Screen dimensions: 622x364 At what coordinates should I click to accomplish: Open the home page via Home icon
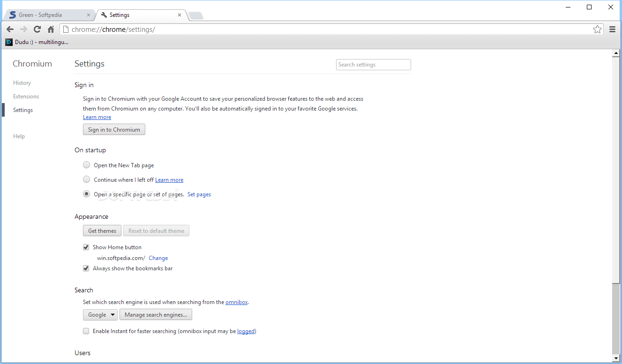(51, 30)
